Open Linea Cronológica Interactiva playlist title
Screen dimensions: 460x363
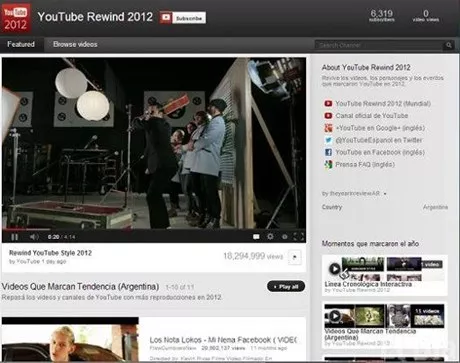point(368,284)
